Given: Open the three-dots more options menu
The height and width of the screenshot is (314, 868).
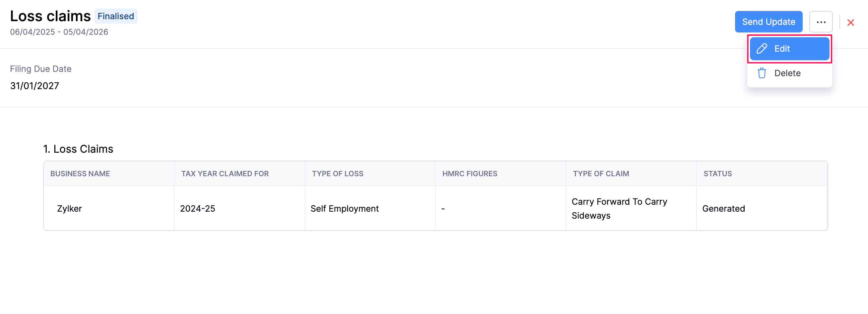Looking at the screenshot, I should coord(821,22).
